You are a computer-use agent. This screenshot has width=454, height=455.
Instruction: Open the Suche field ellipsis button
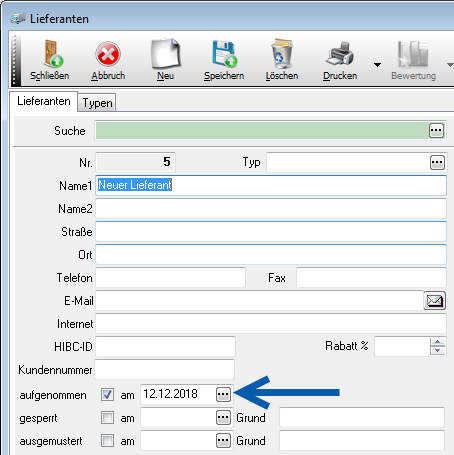click(x=436, y=130)
